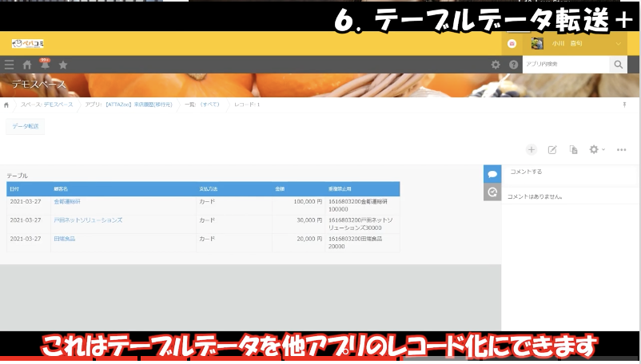The image size is (641, 364).
Task: Click the duplicate record icon
Action: point(573,149)
